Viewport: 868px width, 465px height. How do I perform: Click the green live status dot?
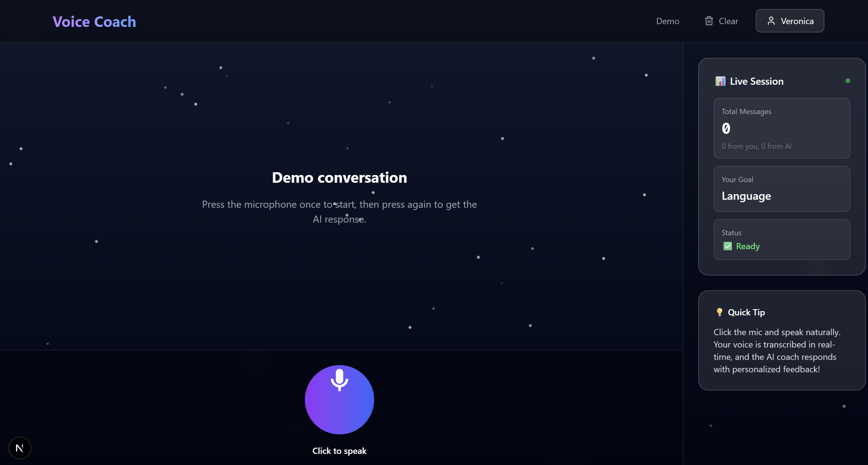point(848,81)
